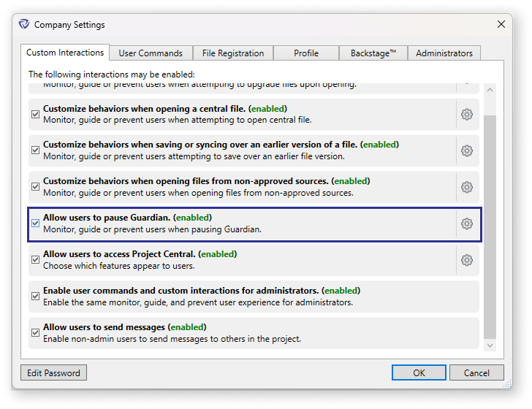Viewport: 532px width, 409px height.
Task: Click the Edit Password button
Action: [53, 372]
